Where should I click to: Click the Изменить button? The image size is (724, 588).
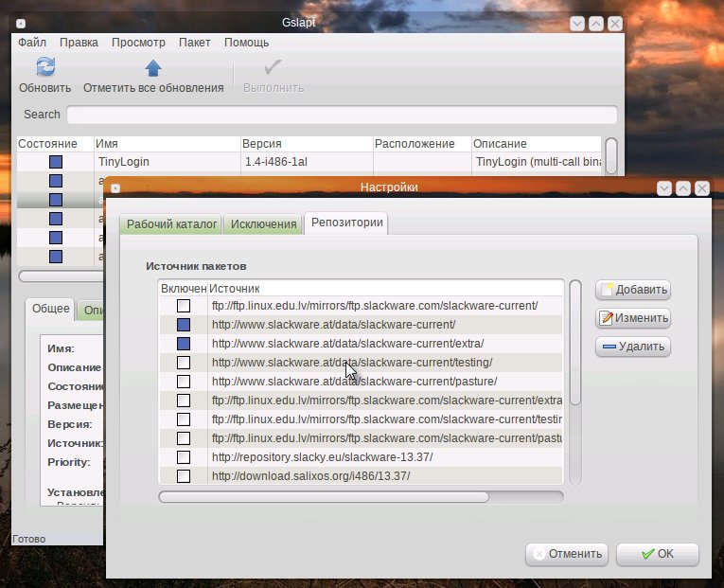tap(633, 318)
